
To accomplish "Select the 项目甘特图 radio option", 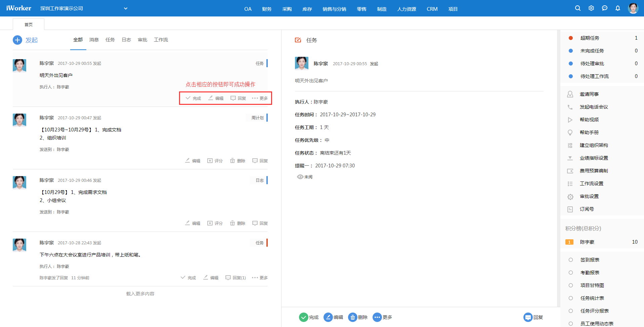I will pyautogui.click(x=570, y=285).
